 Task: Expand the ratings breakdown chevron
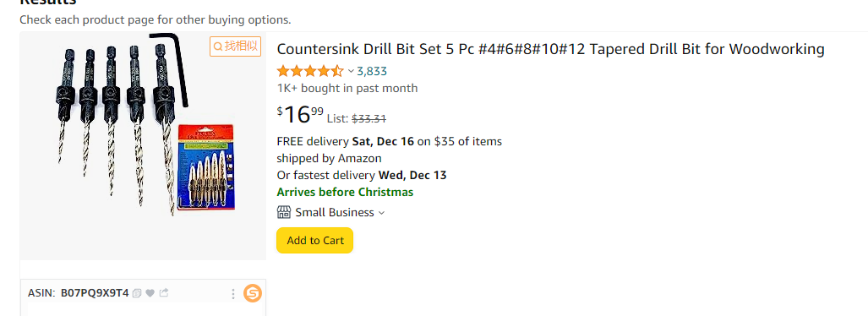coord(351,71)
